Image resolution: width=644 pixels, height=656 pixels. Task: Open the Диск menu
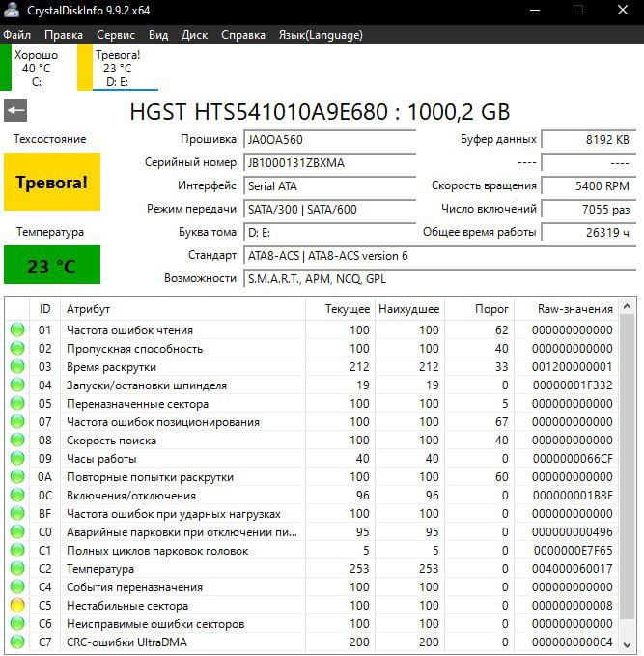pyautogui.click(x=194, y=35)
